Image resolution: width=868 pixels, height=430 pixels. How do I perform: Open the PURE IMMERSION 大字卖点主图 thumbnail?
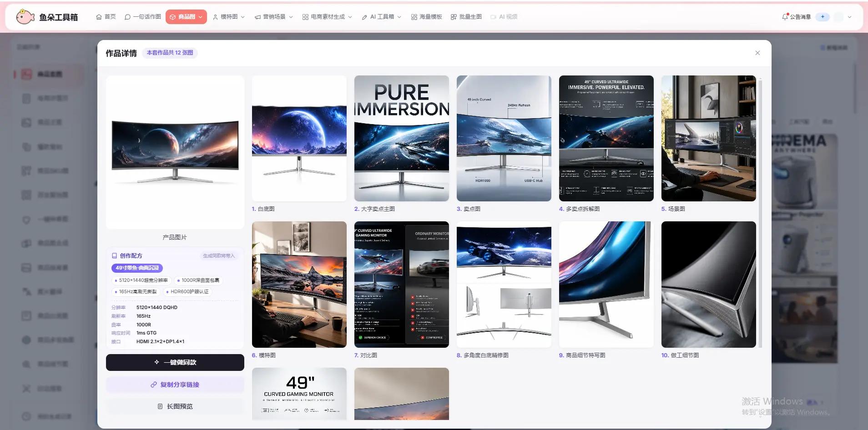click(402, 138)
